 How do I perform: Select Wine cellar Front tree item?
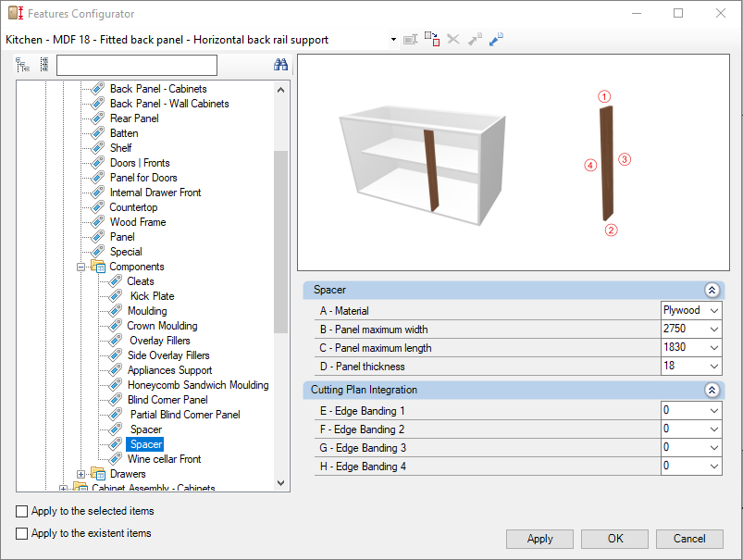click(x=164, y=459)
